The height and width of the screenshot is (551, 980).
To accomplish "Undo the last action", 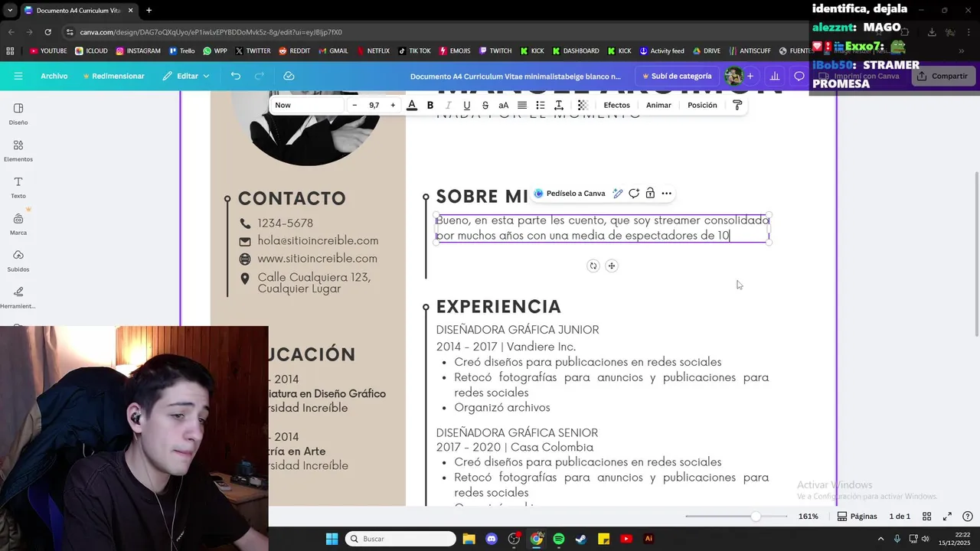I will [x=236, y=76].
